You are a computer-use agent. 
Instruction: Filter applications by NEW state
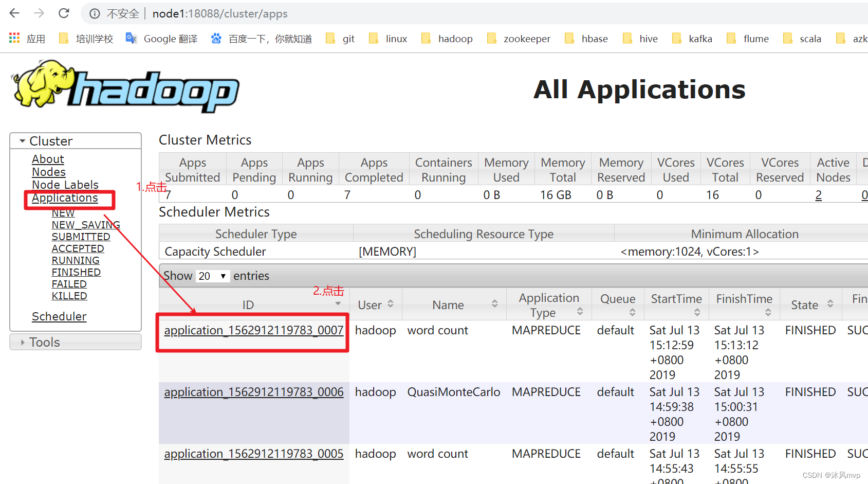(63, 213)
